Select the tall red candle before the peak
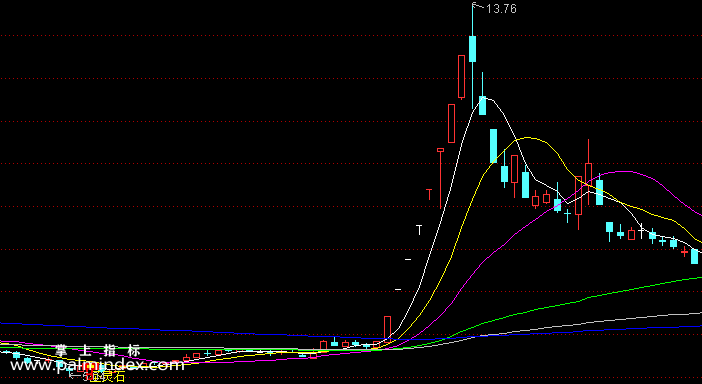 tap(462, 76)
